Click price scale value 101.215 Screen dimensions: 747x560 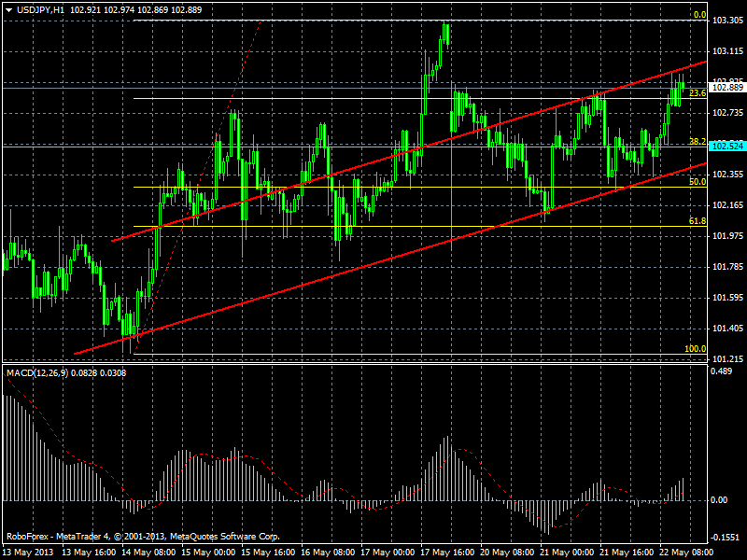click(727, 359)
